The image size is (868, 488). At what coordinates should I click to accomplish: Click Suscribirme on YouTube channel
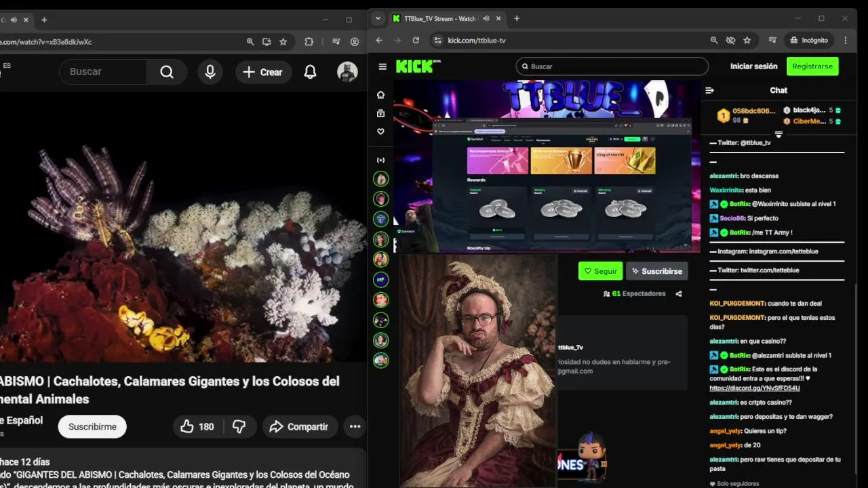click(92, 426)
